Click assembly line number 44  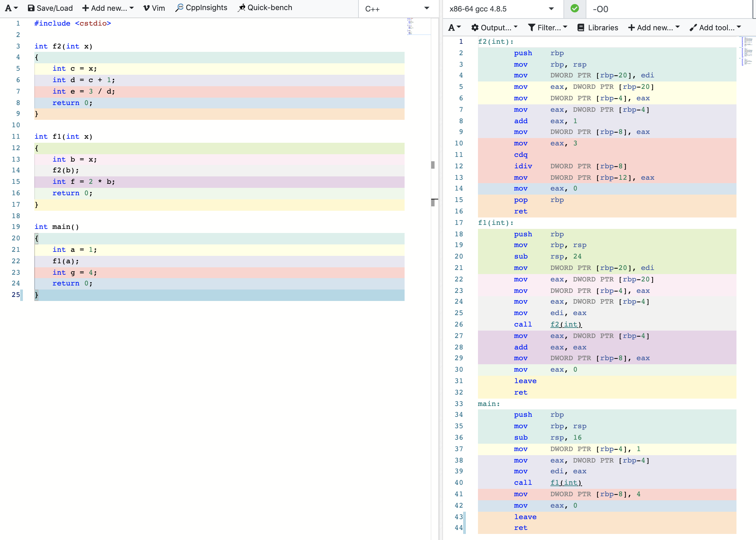(459, 528)
